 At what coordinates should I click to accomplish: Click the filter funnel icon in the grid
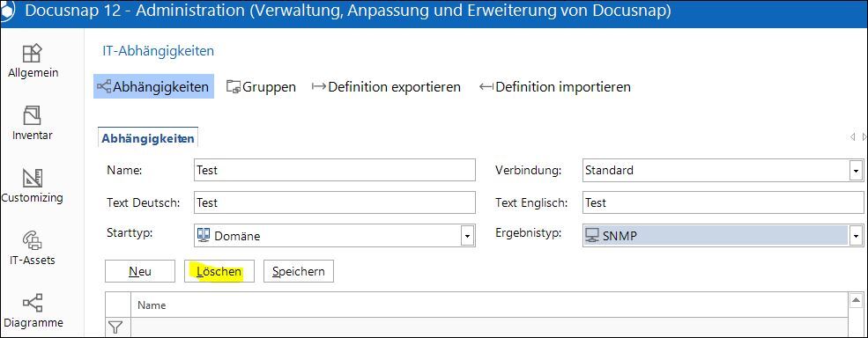click(115, 327)
